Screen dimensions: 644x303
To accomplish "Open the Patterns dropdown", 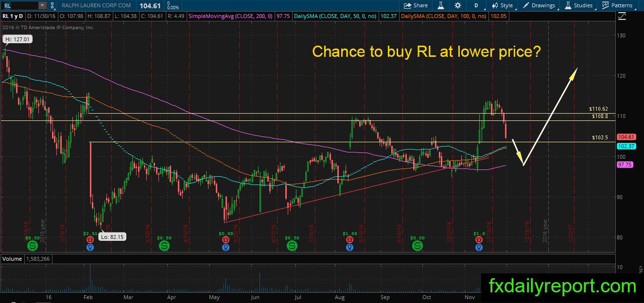I will pyautogui.click(x=617, y=5).
